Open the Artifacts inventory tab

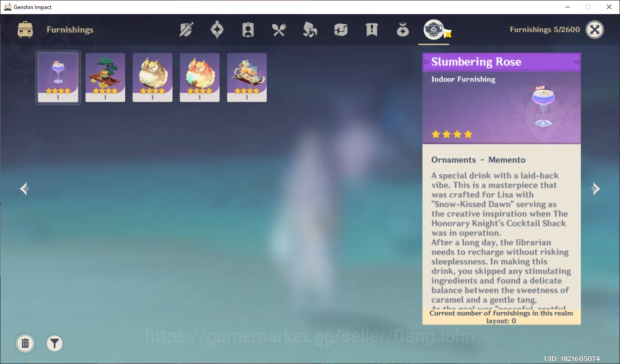point(217,30)
